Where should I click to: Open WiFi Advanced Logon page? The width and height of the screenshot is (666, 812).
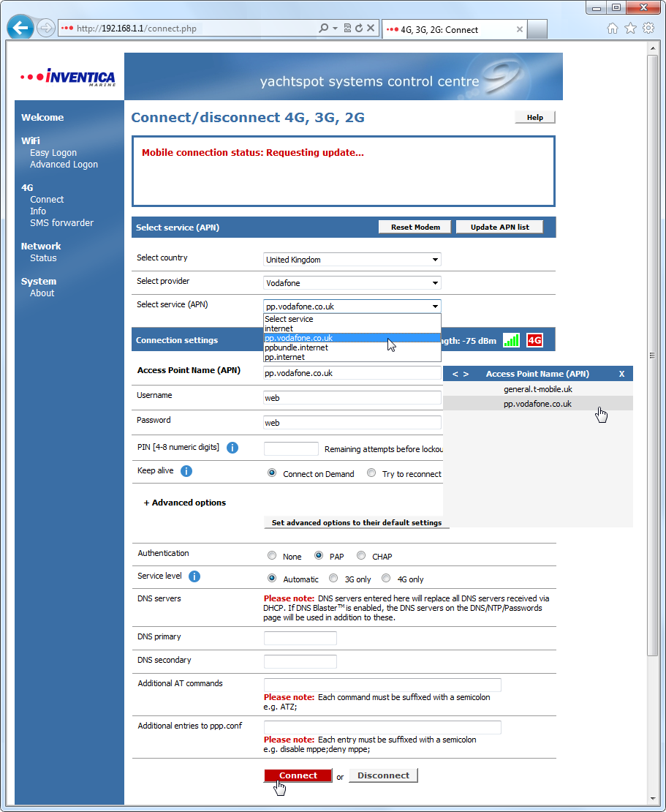[x=64, y=164]
